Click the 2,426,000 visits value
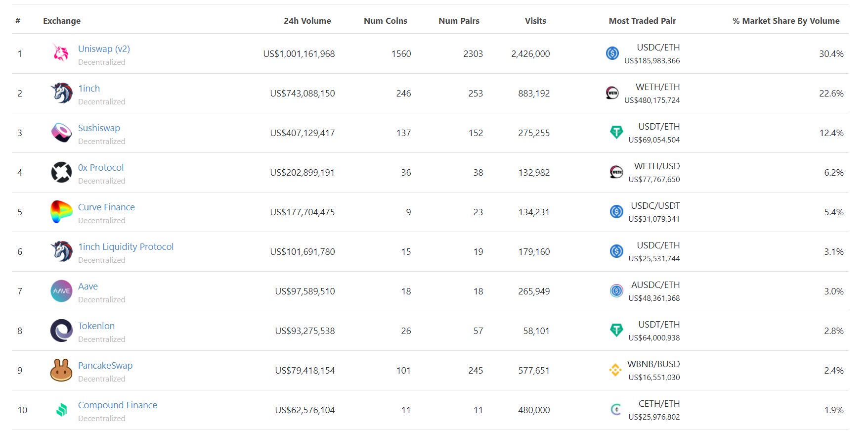868x432 pixels. click(530, 53)
